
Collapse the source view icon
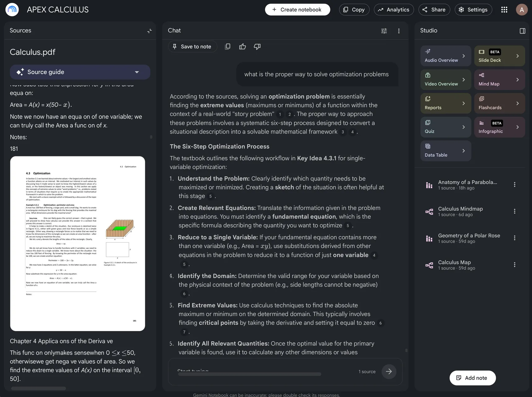point(149,31)
